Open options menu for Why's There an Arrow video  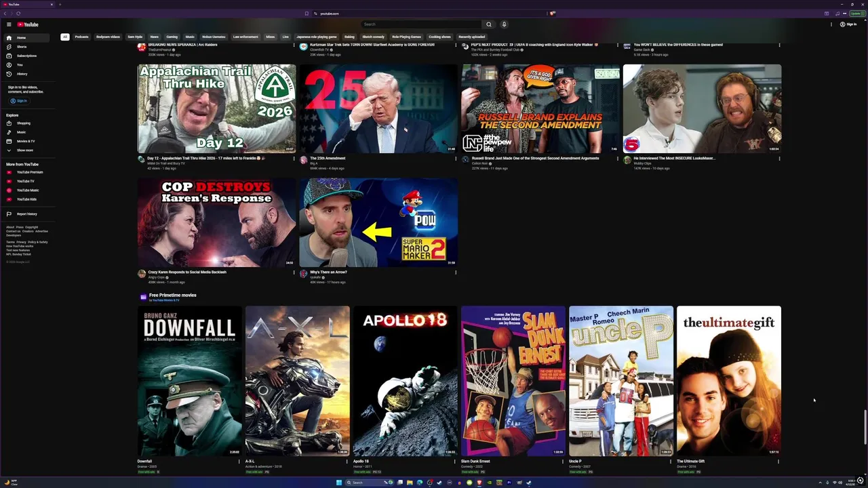456,272
